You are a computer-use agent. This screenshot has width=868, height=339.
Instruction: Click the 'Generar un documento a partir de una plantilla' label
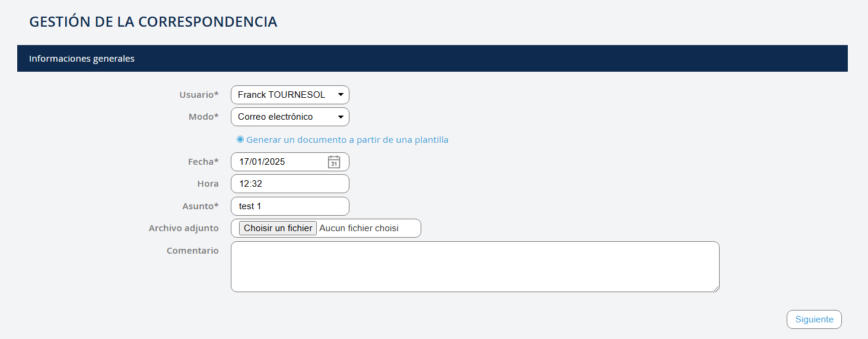347,140
